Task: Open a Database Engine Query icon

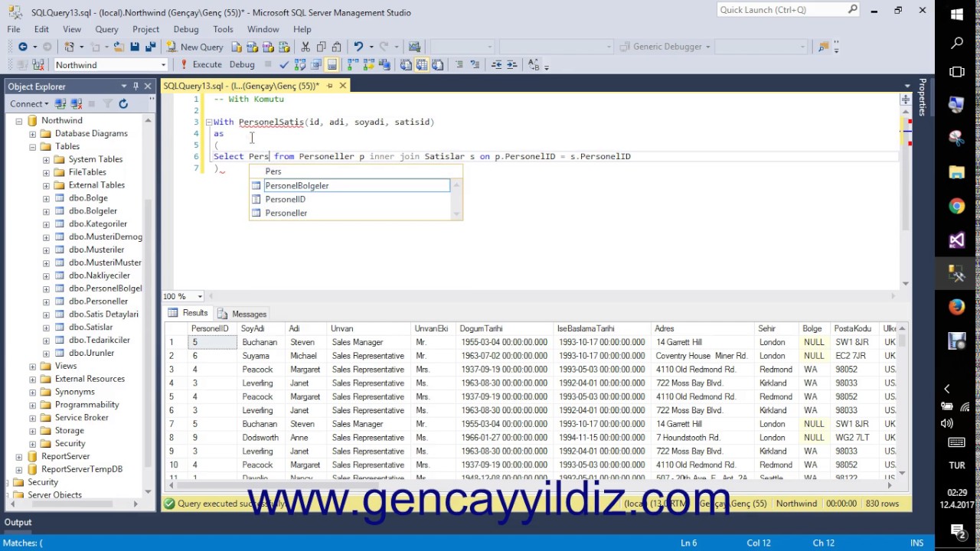Action: 237,47
